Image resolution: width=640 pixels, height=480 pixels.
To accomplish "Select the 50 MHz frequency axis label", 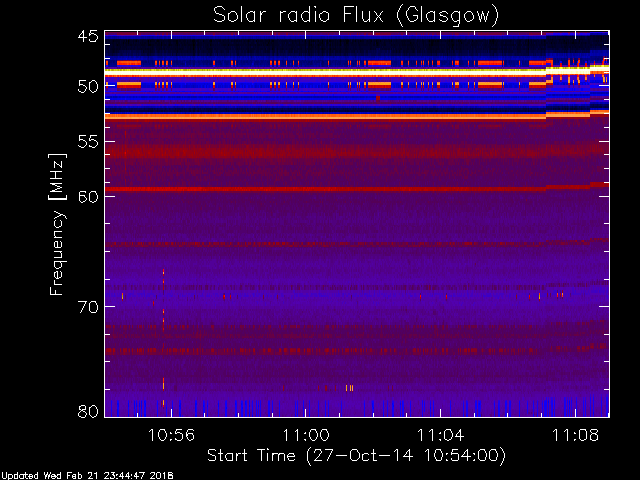I will pyautogui.click(x=88, y=87).
